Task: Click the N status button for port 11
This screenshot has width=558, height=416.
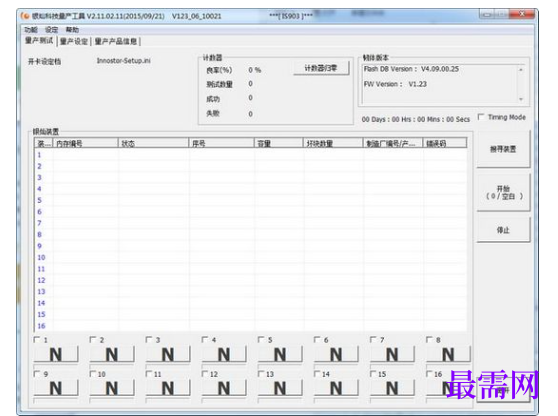Action: tap(168, 388)
